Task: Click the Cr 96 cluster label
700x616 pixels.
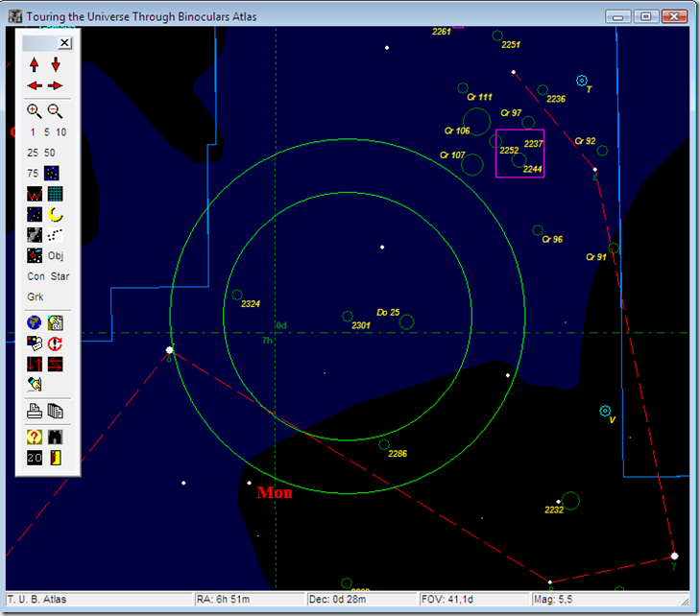Action: click(x=552, y=240)
